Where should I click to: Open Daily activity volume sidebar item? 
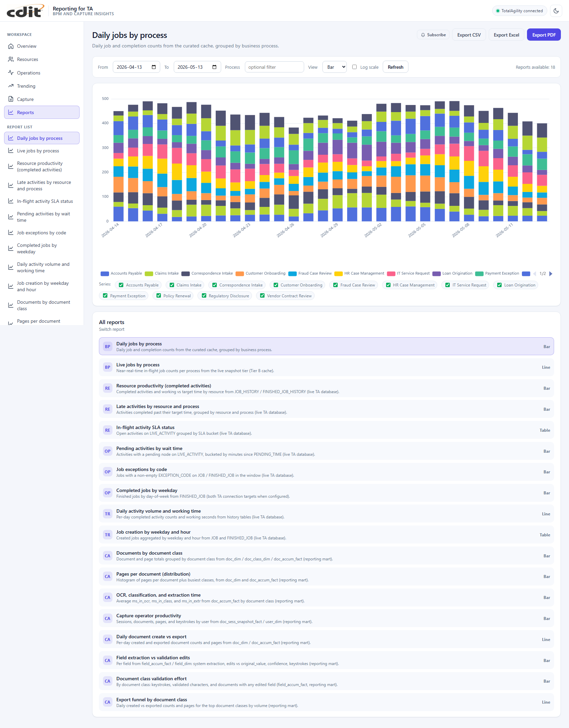coord(42,267)
